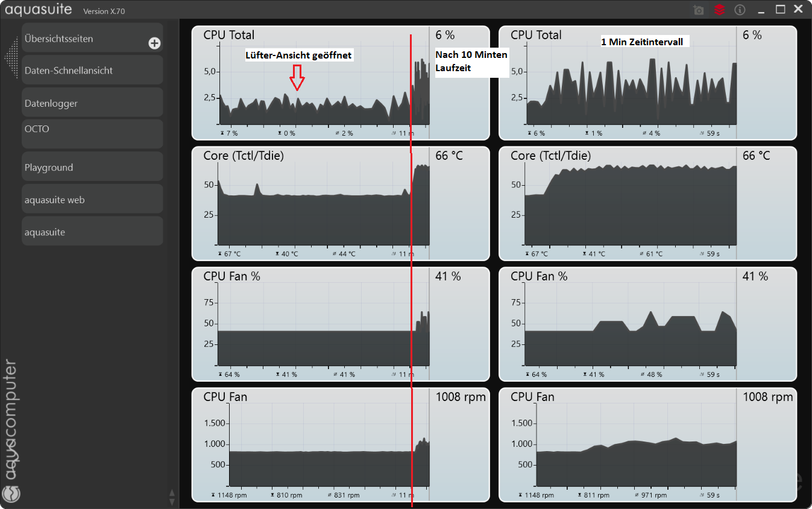
Task: Click the "11 m" time span in left CPU Fan rpm panel
Action: pos(406,495)
